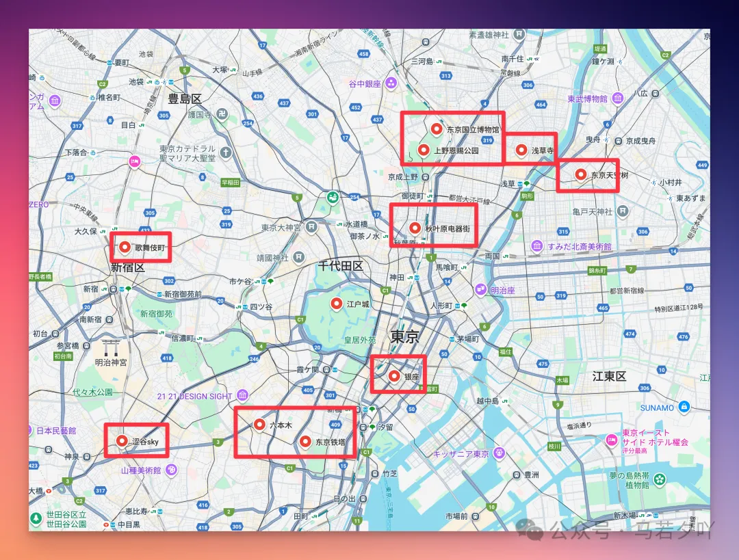This screenshot has width=739, height=560.
Task: Select the 上野恩赐公园 map pin
Action: [x=424, y=150]
